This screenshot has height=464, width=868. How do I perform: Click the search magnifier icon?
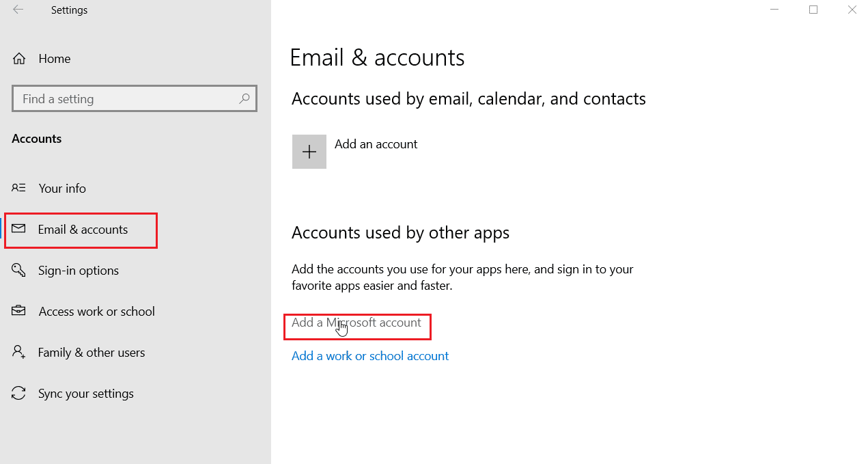click(244, 98)
